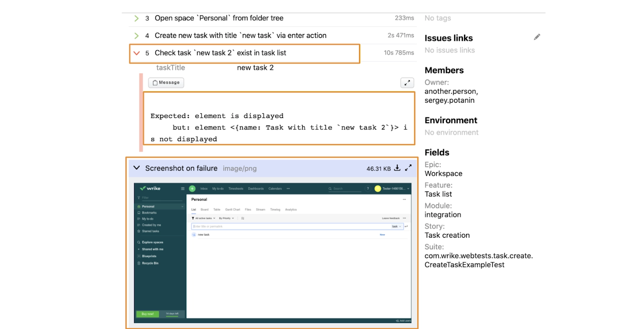Screen dimensions: 644x329
Task: Click the Message button
Action: (166, 82)
